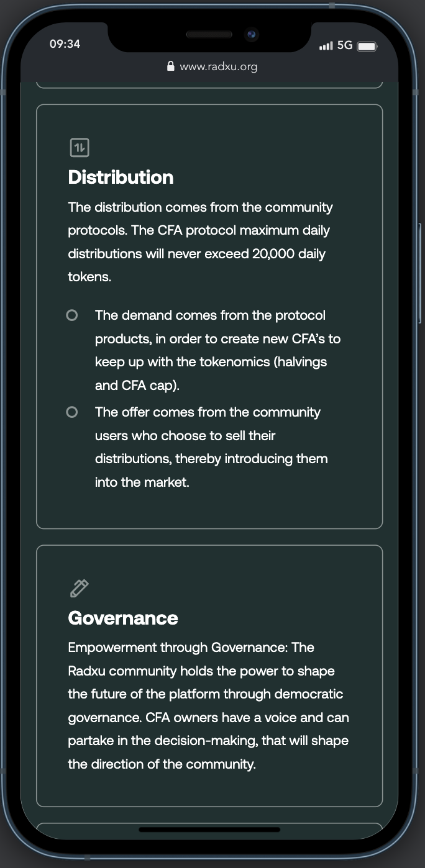Tap the earpiece speaker in the notch
Viewport: 425px width, 868px height.
(209, 35)
